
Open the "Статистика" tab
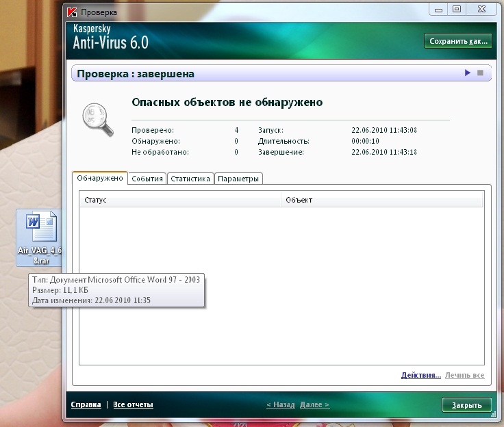click(190, 179)
